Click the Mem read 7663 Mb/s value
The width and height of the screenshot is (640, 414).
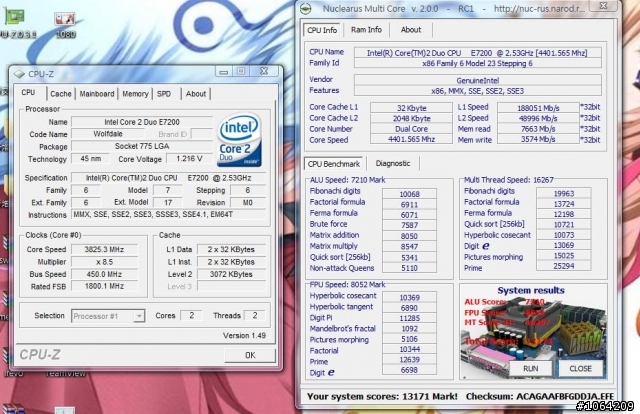click(538, 129)
